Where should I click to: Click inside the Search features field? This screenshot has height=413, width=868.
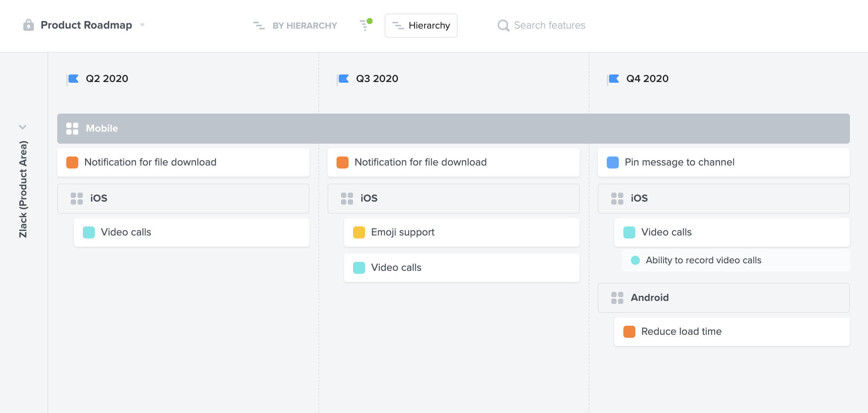(x=550, y=25)
